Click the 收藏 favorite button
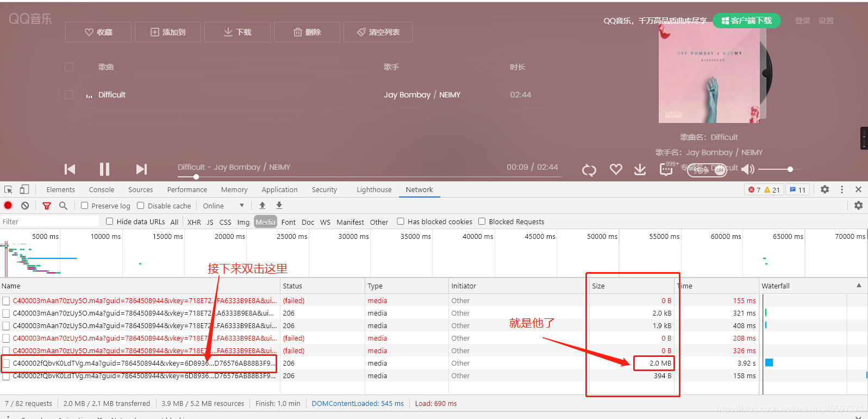Screen dimensions: 868x419 tap(98, 32)
